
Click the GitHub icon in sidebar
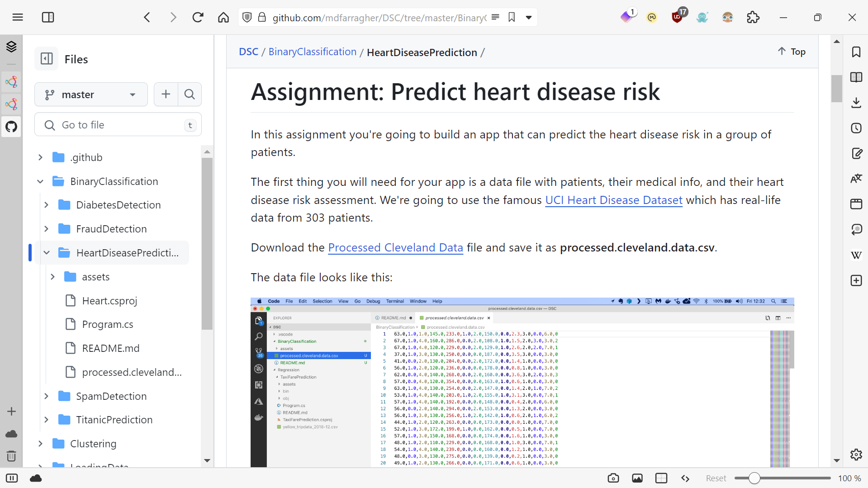11,127
